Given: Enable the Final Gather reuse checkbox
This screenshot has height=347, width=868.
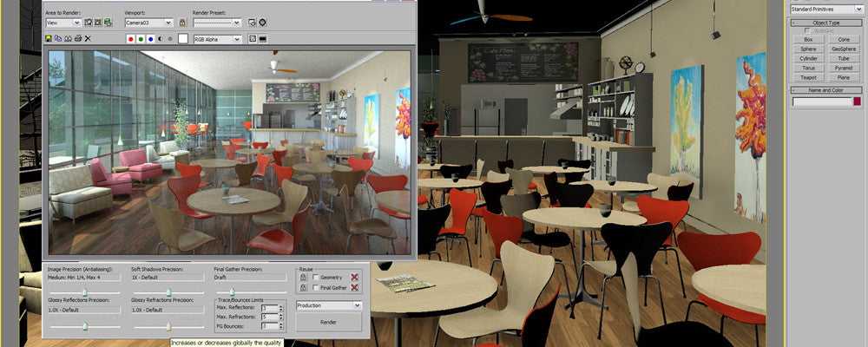Looking at the screenshot, I should pyautogui.click(x=316, y=287).
